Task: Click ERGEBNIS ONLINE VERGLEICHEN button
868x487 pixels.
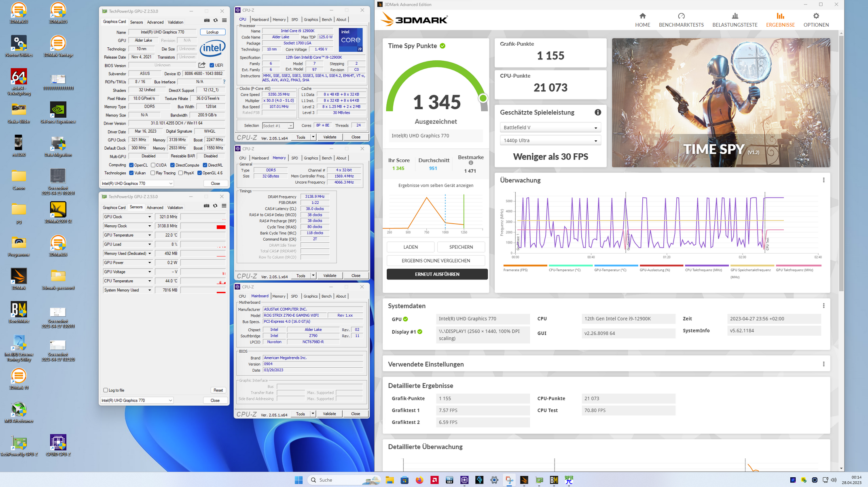Action: click(x=436, y=261)
